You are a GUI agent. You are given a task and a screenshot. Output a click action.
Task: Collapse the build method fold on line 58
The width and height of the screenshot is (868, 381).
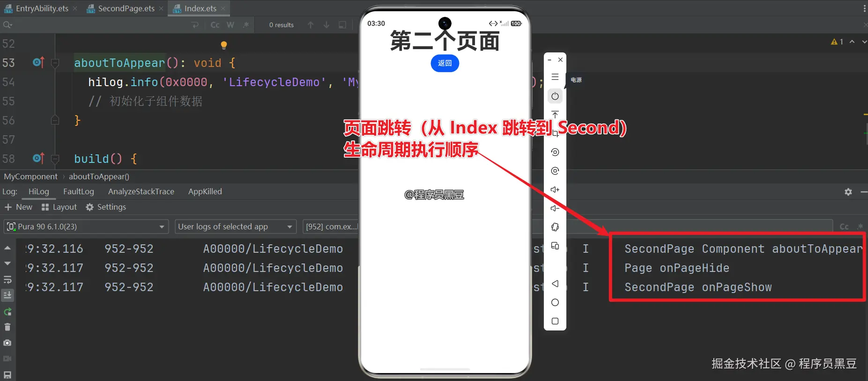coord(55,159)
